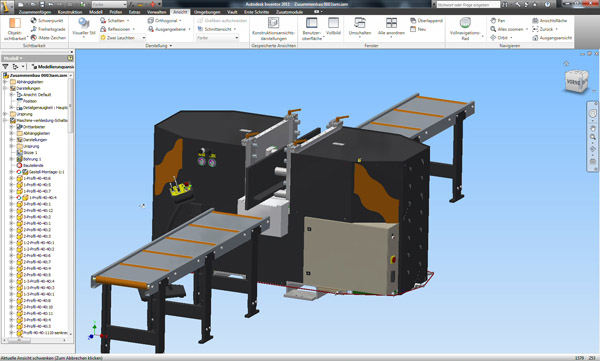Image resolution: width=600 pixels, height=361 pixels.
Task: Expand the Abhängigkeiten folder at tree top
Action: pos(5,82)
